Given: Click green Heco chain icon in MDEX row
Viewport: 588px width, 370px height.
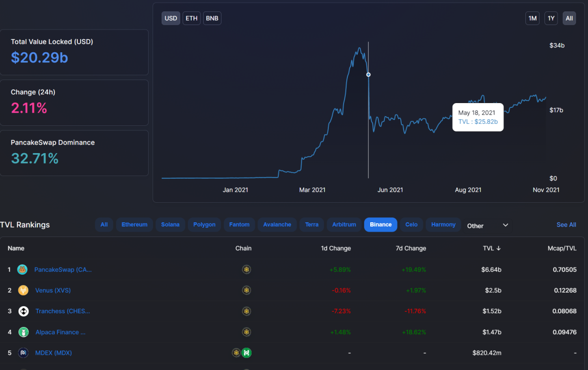Looking at the screenshot, I should tap(247, 353).
